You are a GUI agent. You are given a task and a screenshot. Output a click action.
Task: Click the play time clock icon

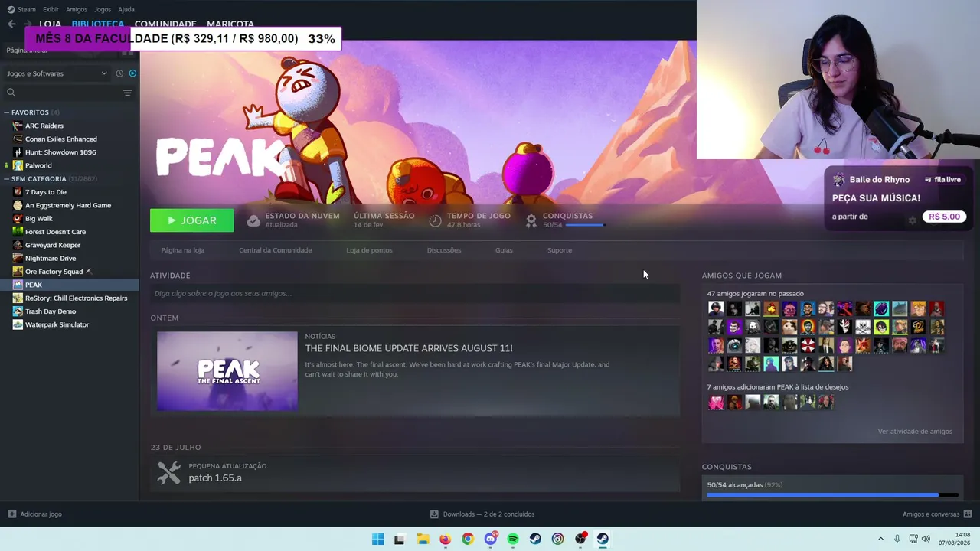pyautogui.click(x=435, y=220)
